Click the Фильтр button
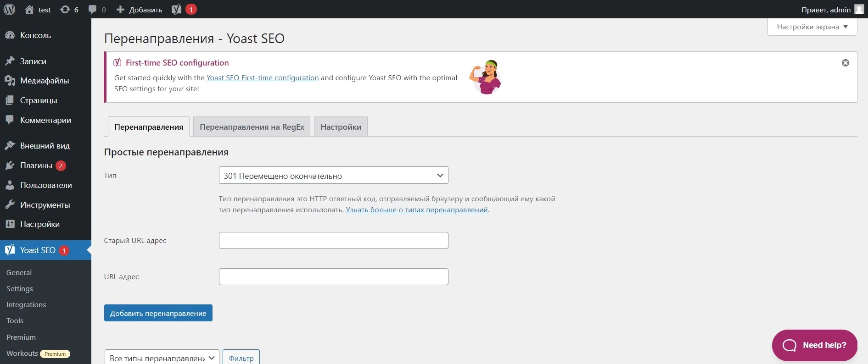The image size is (868, 364). click(x=241, y=358)
